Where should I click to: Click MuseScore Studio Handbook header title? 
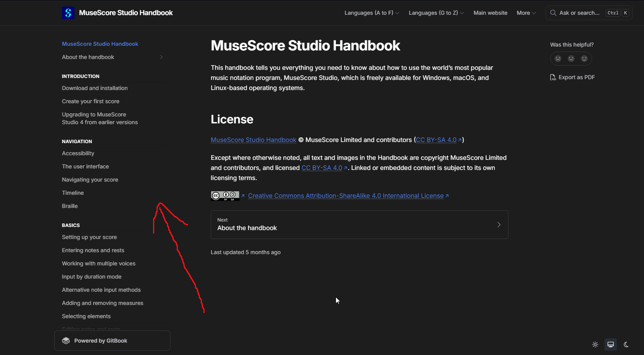tap(126, 13)
